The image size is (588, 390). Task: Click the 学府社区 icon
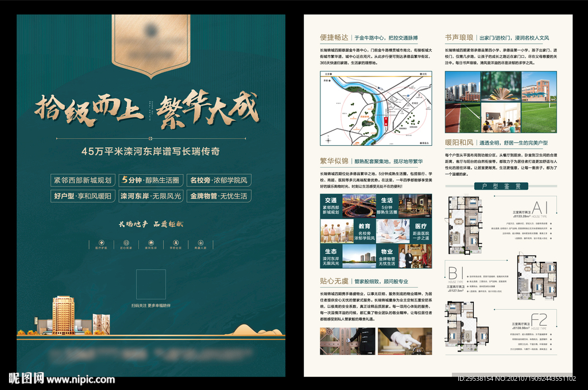(175, 242)
